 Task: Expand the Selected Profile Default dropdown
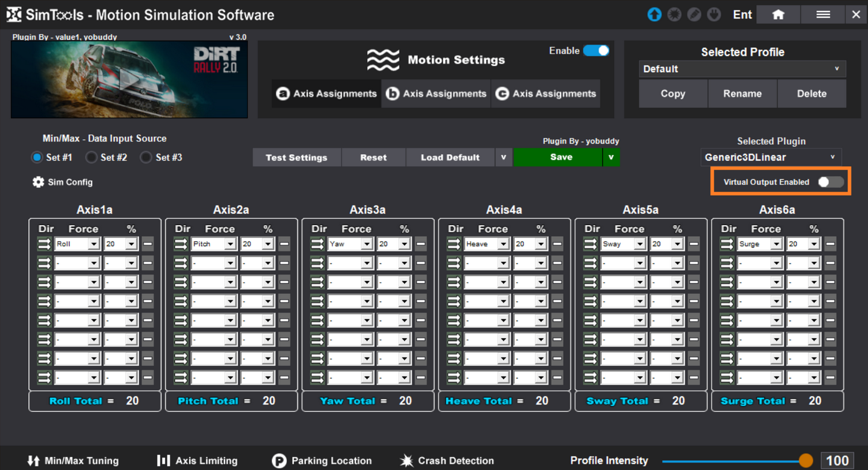pyautogui.click(x=742, y=69)
